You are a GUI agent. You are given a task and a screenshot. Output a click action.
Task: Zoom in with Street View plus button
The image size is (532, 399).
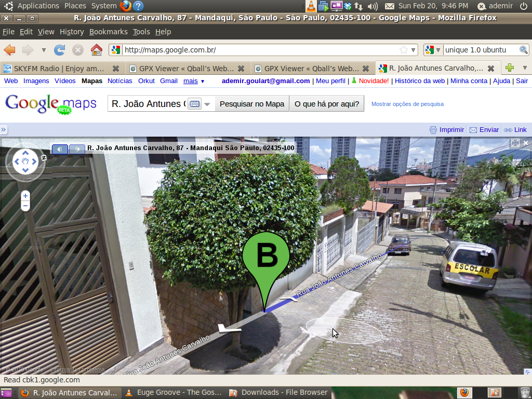(25, 196)
